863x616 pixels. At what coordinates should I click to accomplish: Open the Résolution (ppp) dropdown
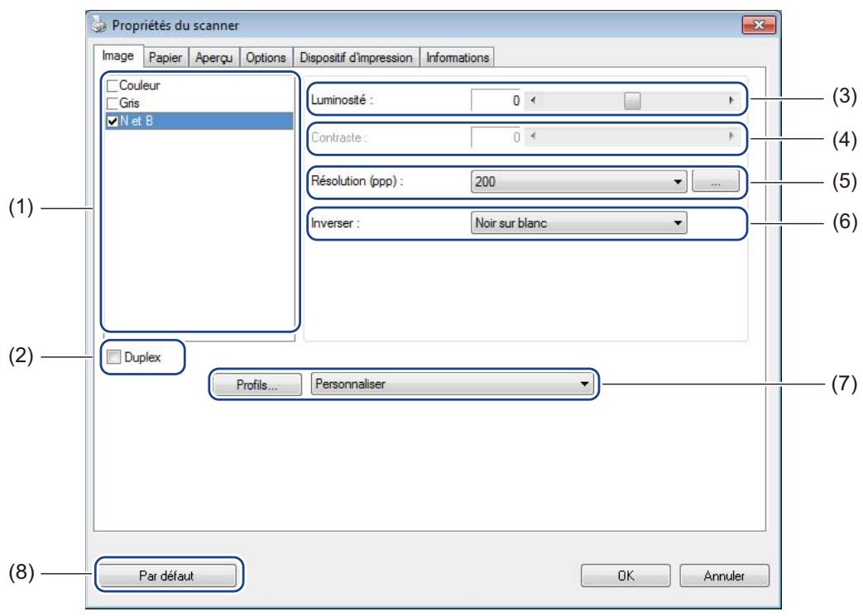578,182
